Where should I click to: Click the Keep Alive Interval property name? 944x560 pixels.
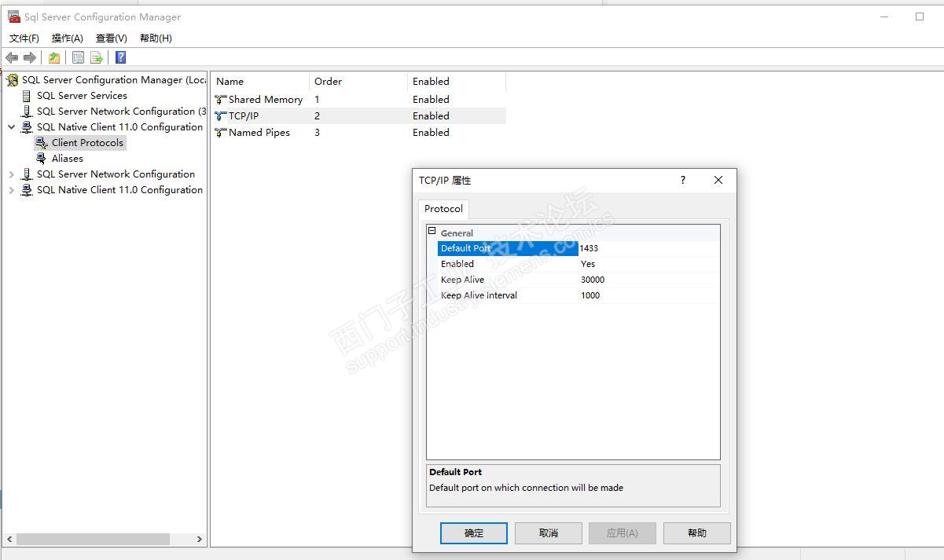coord(479,295)
